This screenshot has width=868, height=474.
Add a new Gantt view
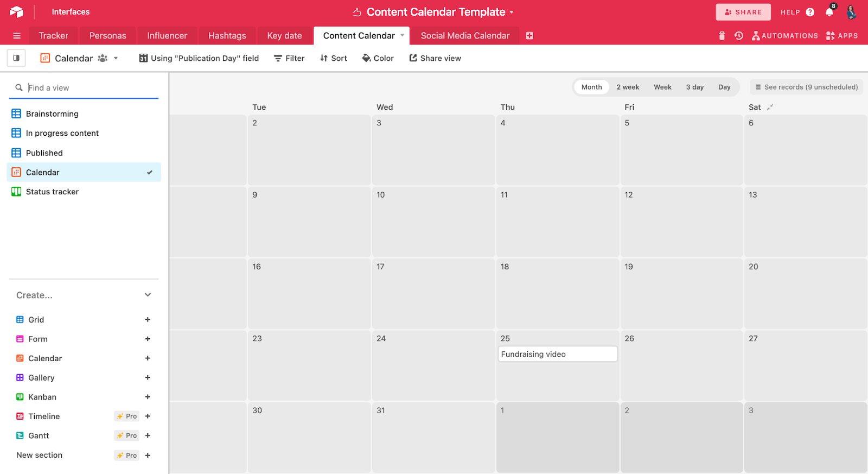click(148, 435)
